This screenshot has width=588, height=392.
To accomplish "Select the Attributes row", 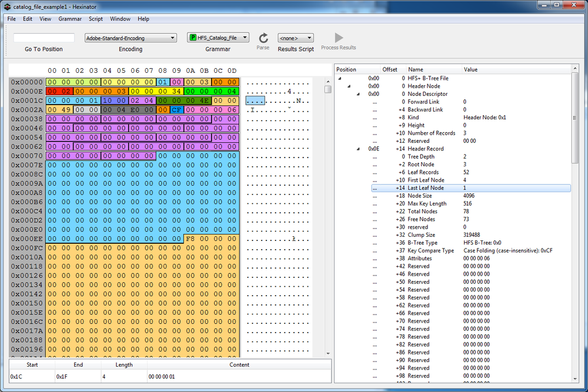I will [472, 259].
